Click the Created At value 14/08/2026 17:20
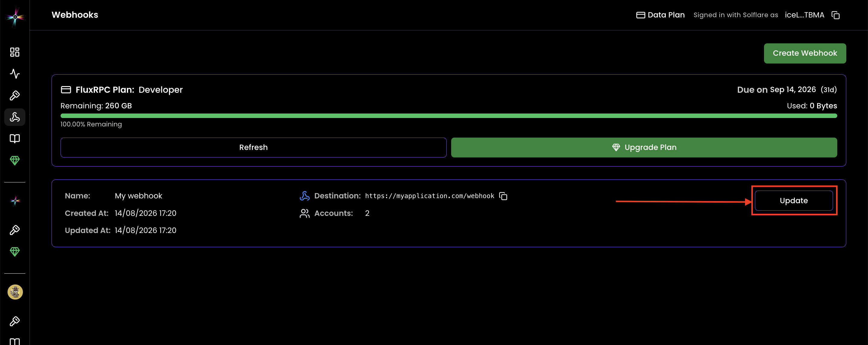 click(145, 213)
